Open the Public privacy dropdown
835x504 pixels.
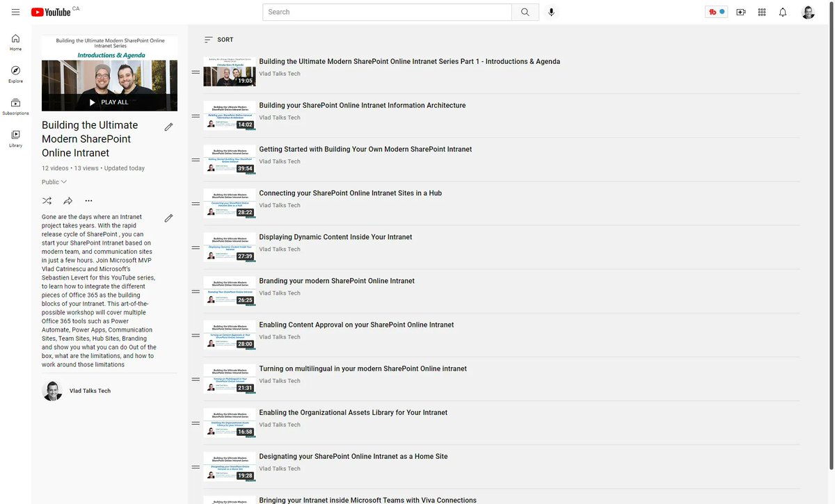pos(54,182)
